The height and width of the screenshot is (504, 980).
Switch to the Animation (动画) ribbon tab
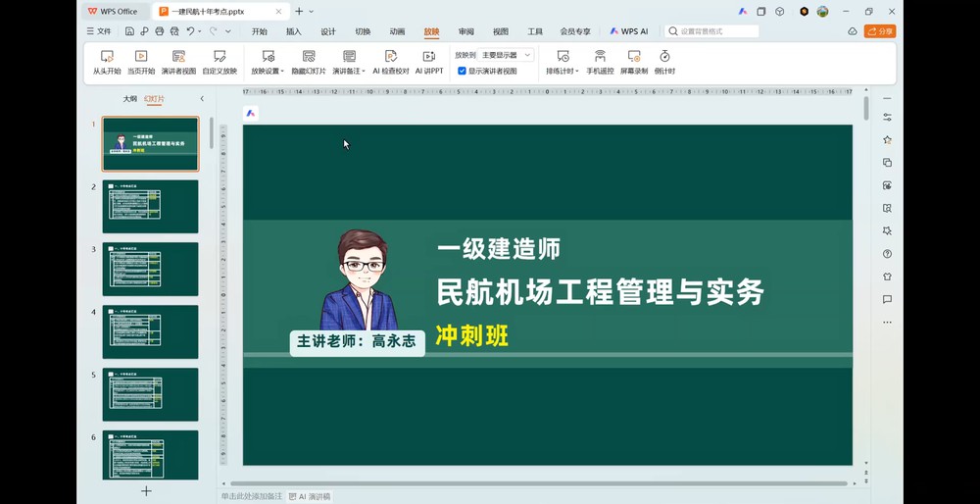397,31
